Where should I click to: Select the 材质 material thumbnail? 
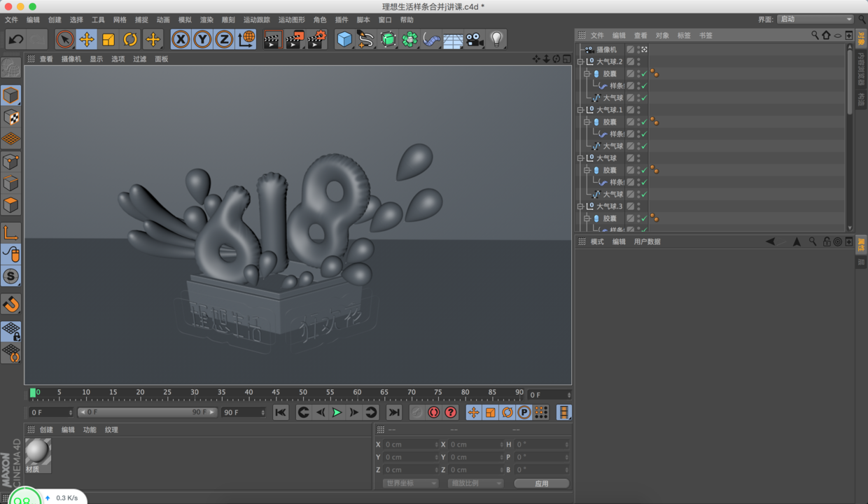(38, 455)
